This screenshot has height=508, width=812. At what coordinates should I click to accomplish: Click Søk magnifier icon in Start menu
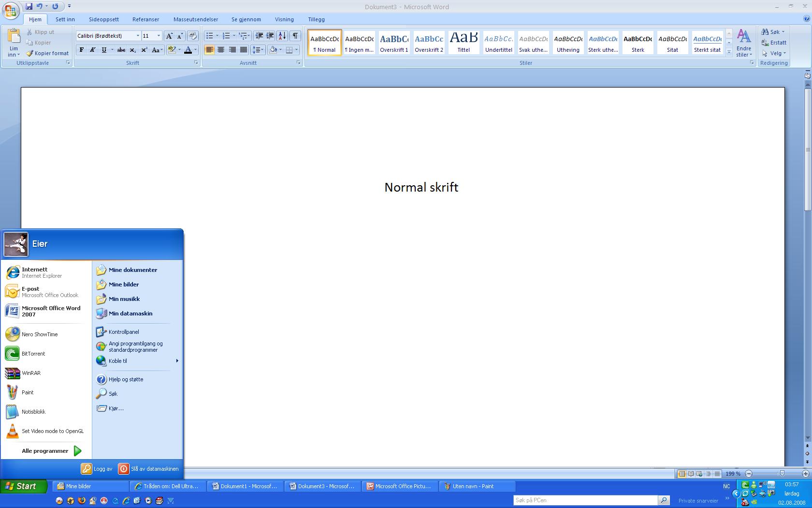(101, 394)
